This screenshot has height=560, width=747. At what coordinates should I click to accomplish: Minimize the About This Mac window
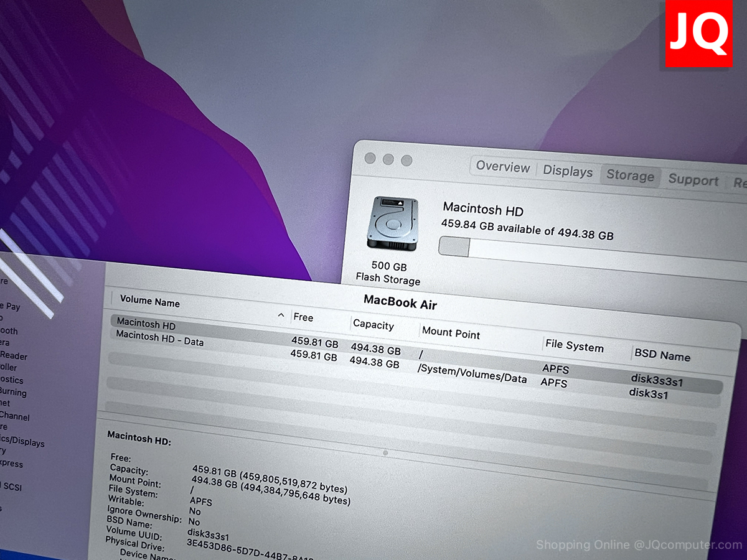[388, 159]
